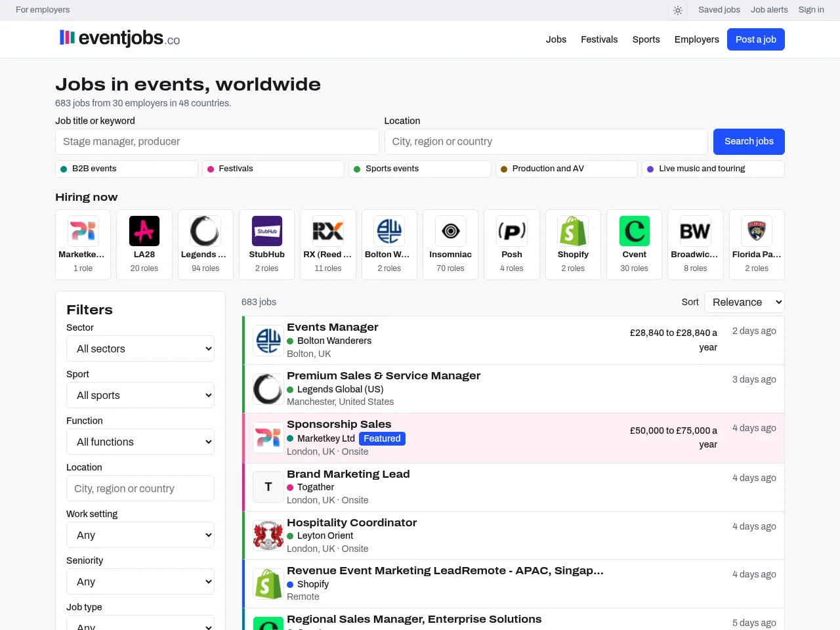Screen dimensions: 840x630
Task: Click Leyton Orient logo in Hospitality Coordinator row
Action: [268, 535]
